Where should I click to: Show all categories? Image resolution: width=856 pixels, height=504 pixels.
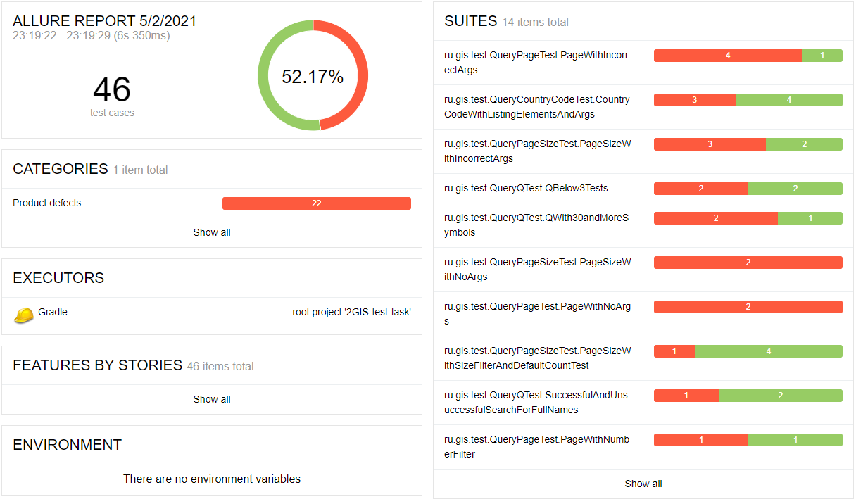pos(212,232)
